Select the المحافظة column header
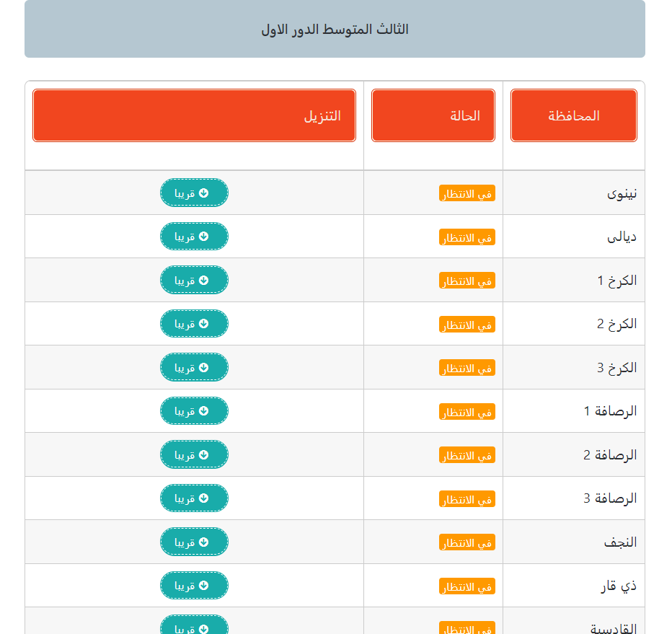Image resolution: width=672 pixels, height=634 pixels. point(574,115)
